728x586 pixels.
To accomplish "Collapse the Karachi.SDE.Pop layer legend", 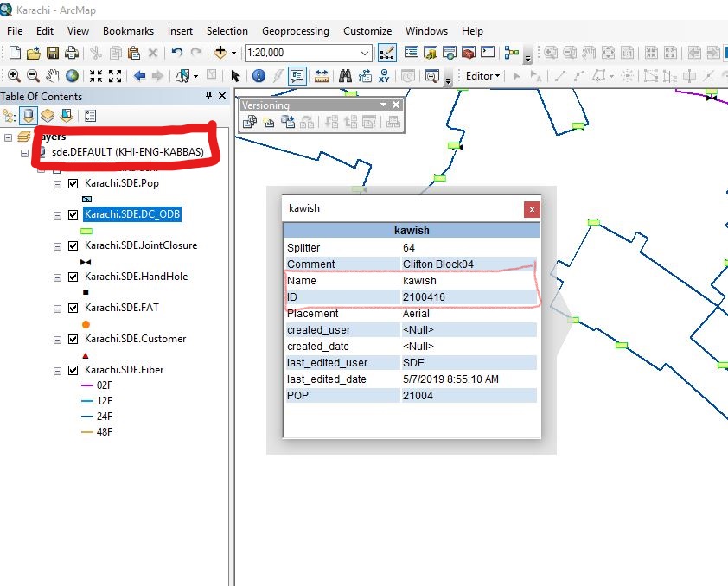I will (57, 184).
